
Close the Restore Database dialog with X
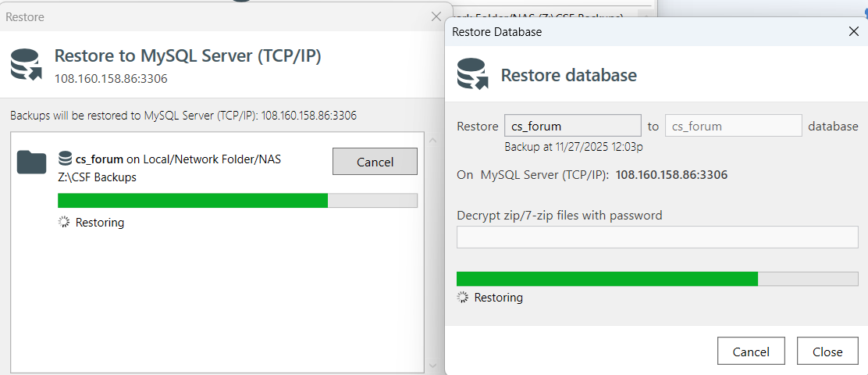pyautogui.click(x=853, y=32)
